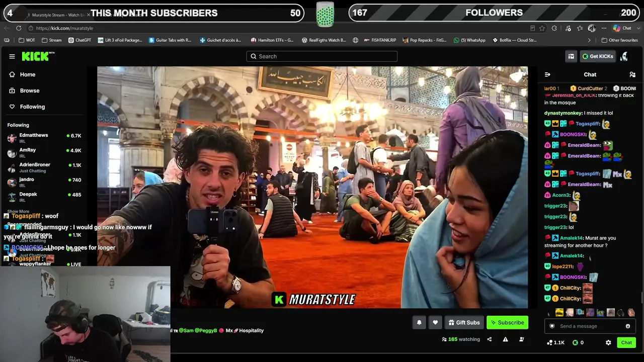Click the chat identity badge icon

coord(552,326)
